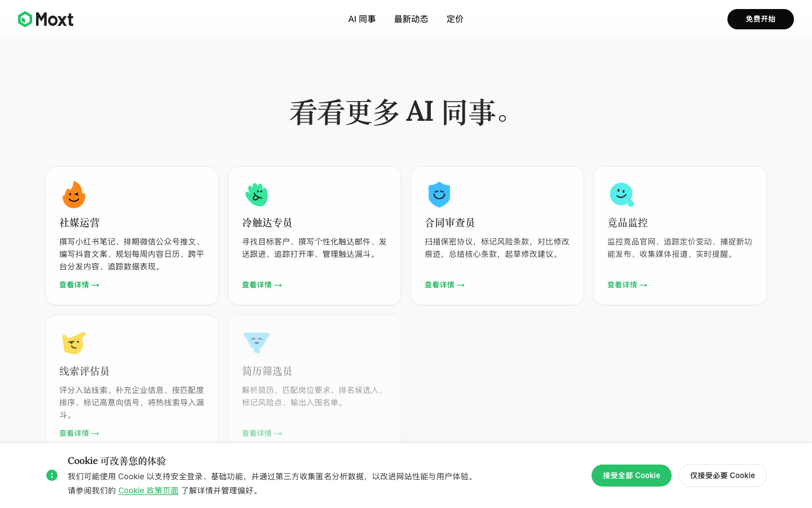Click the yellow smiling icon for 线索评估员
Viewport: 812px width, 508px height.
[x=74, y=343]
